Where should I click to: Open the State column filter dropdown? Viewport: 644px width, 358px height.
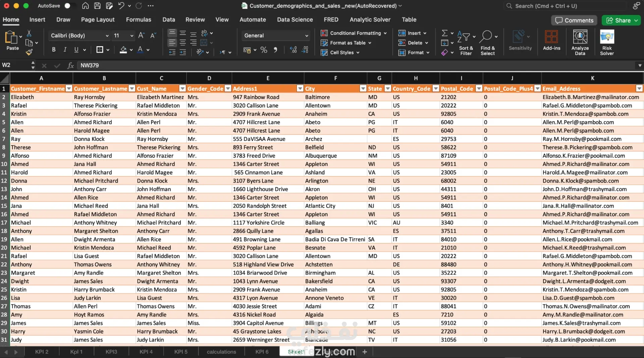point(388,88)
